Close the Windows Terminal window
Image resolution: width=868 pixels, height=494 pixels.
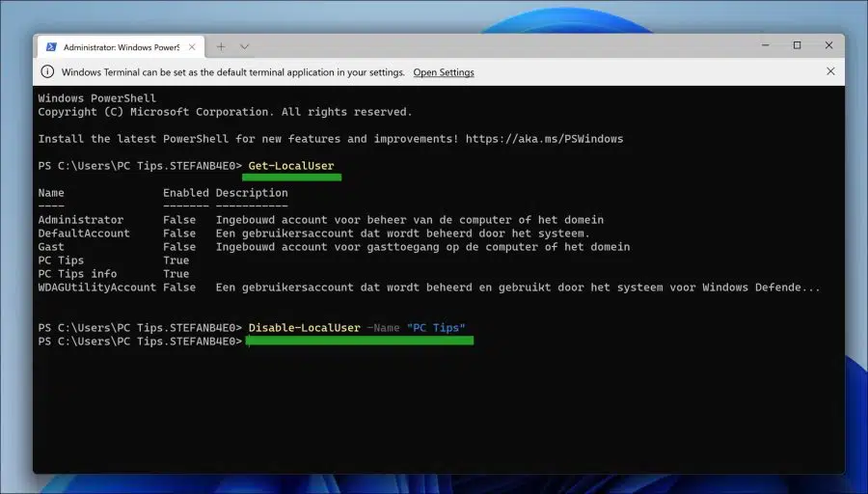[x=828, y=45]
